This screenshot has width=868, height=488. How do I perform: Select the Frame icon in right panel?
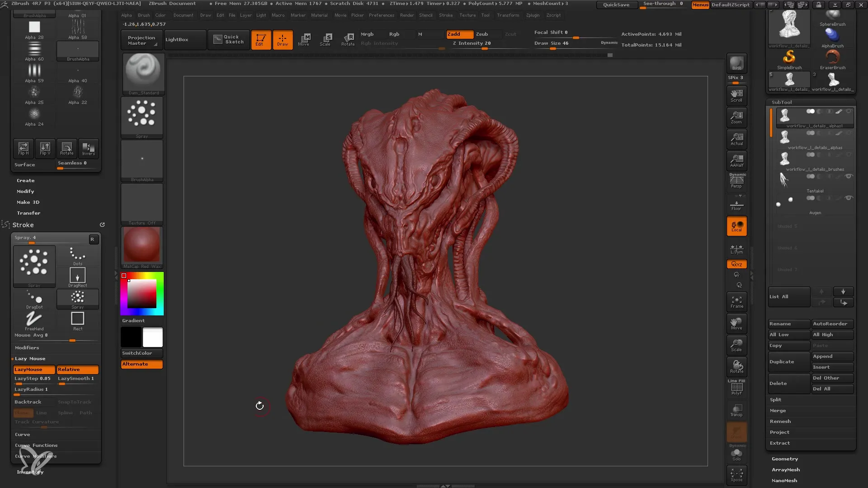coord(737,301)
